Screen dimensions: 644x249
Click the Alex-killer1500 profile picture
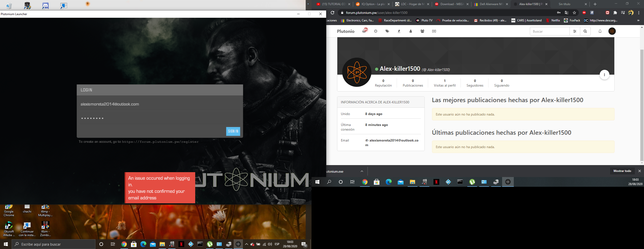357,72
